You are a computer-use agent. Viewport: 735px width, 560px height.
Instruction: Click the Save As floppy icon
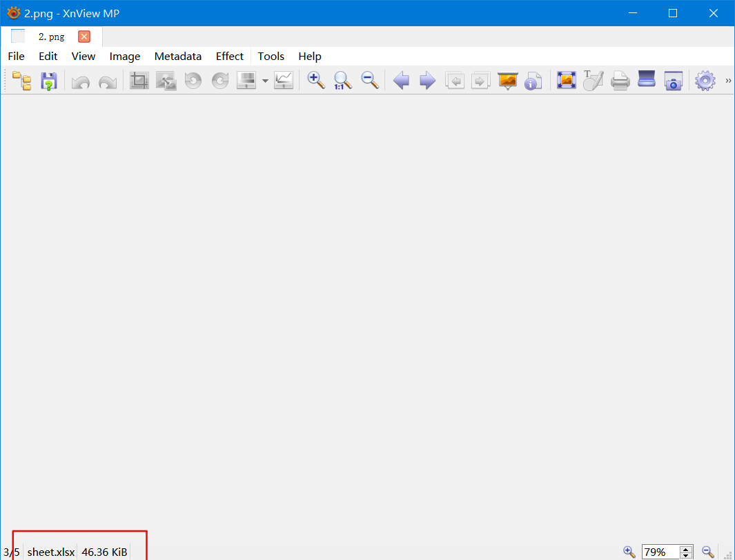pos(48,81)
